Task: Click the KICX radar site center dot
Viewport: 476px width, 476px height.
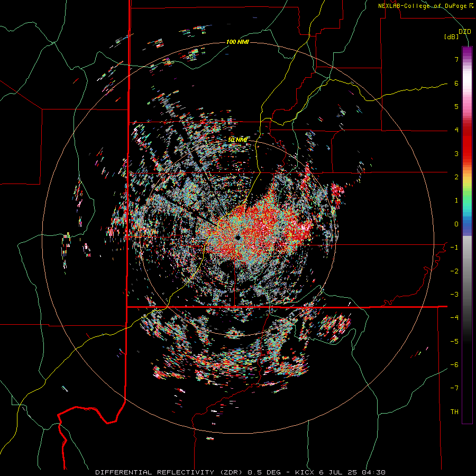Action: [237, 237]
